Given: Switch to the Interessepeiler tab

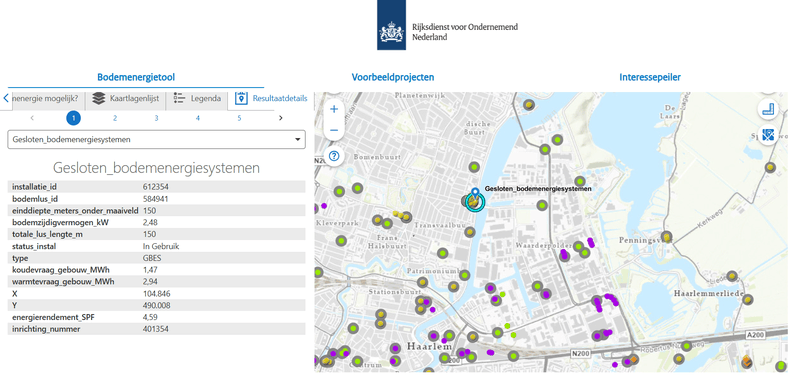Looking at the screenshot, I should (650, 78).
